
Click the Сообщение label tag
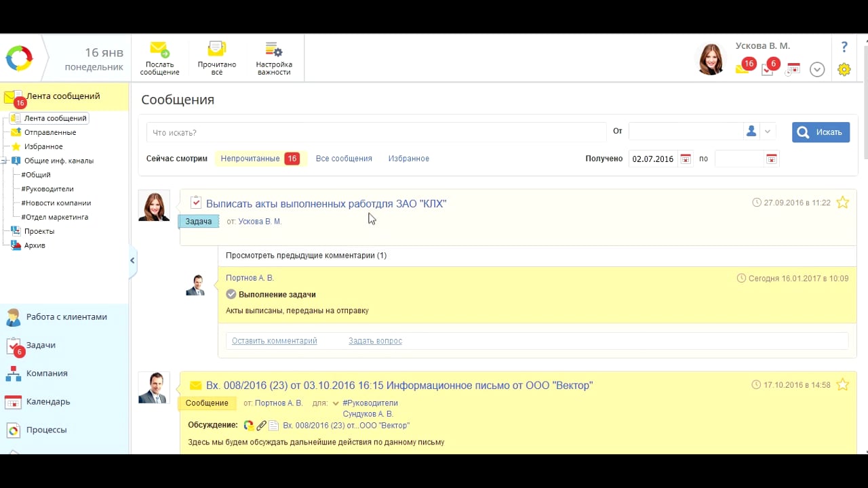pyautogui.click(x=207, y=403)
